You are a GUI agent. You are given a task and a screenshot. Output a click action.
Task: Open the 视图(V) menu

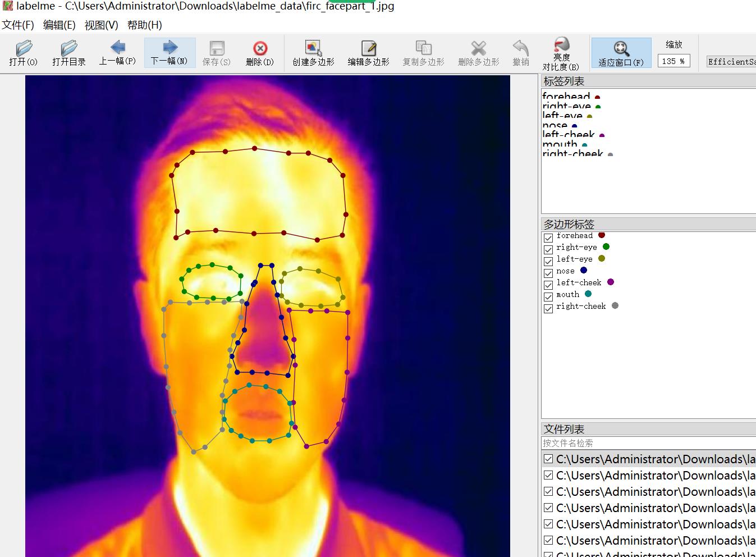point(101,25)
